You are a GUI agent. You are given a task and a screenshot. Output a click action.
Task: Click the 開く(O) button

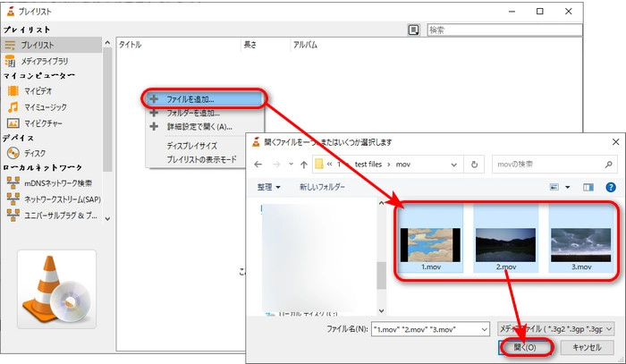coord(525,347)
